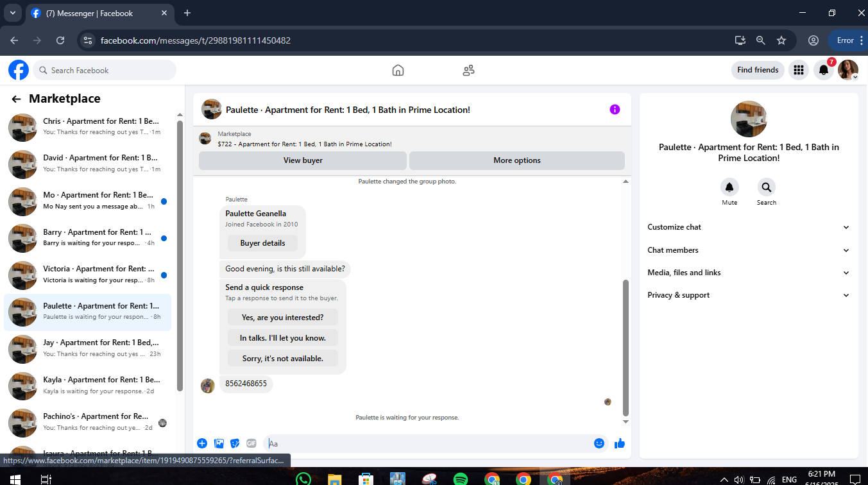Image resolution: width=868 pixels, height=485 pixels.
Task: Click the Find friends button
Action: pyautogui.click(x=758, y=70)
